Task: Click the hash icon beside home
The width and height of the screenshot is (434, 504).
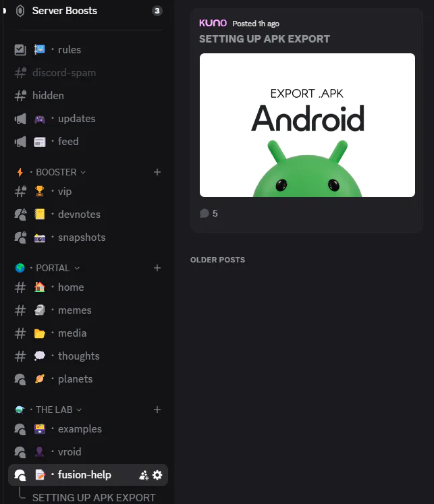Action: 20,287
